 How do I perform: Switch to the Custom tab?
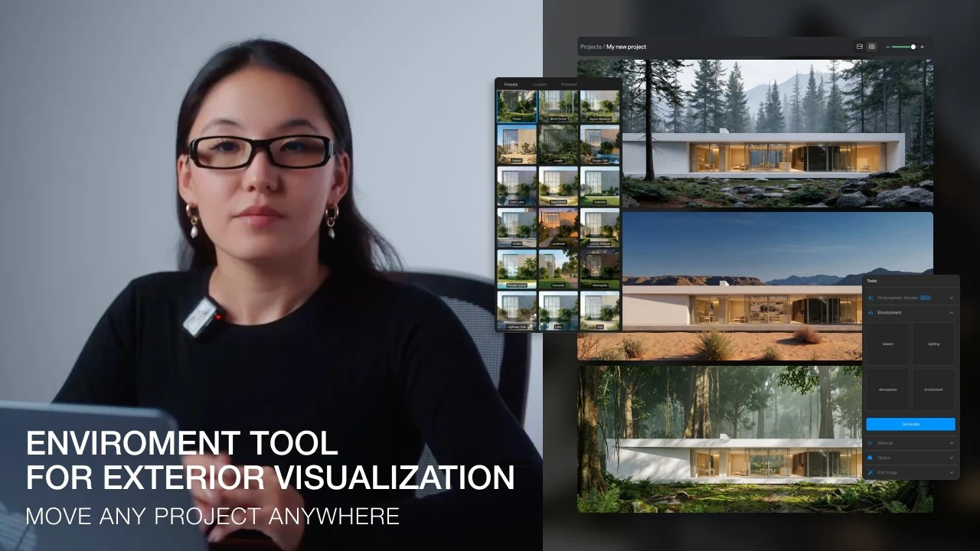click(x=540, y=84)
